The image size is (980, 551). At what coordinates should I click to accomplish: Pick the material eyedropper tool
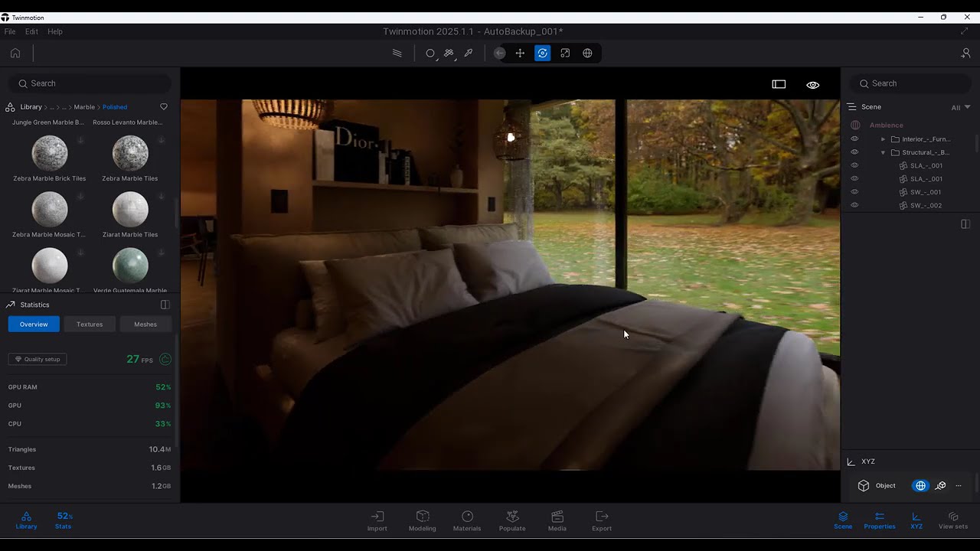[469, 53]
